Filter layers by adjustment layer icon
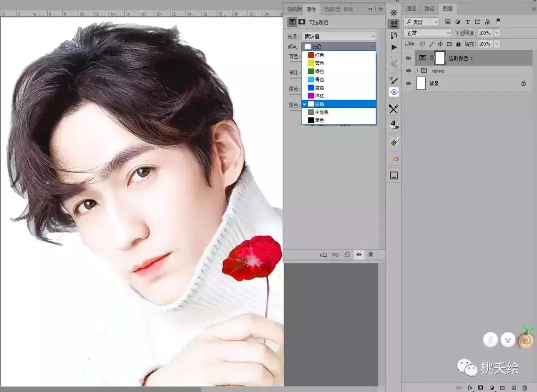The image size is (537, 392). 457,22
